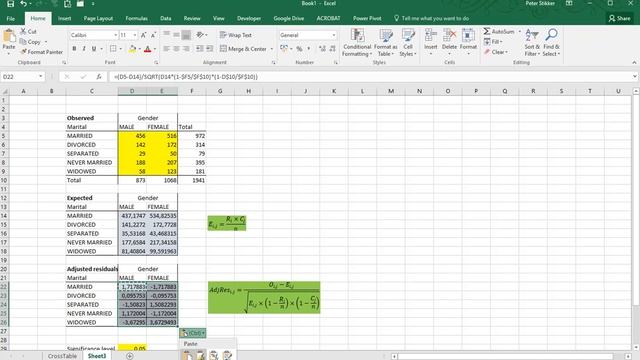Expand the Name Box dropdown
640x360 pixels.
coord(40,77)
